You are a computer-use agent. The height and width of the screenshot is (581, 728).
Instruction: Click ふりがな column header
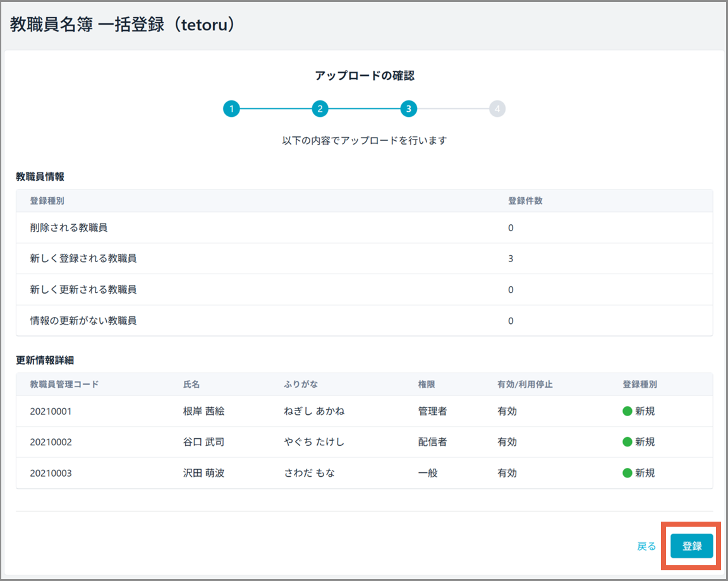point(301,384)
